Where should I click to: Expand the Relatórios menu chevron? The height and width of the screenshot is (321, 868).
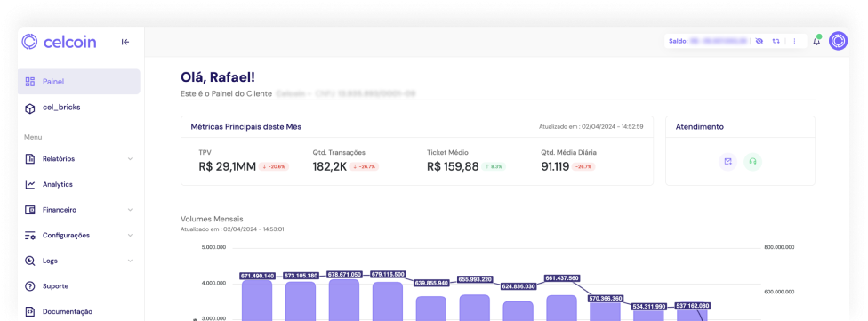pyautogui.click(x=130, y=159)
